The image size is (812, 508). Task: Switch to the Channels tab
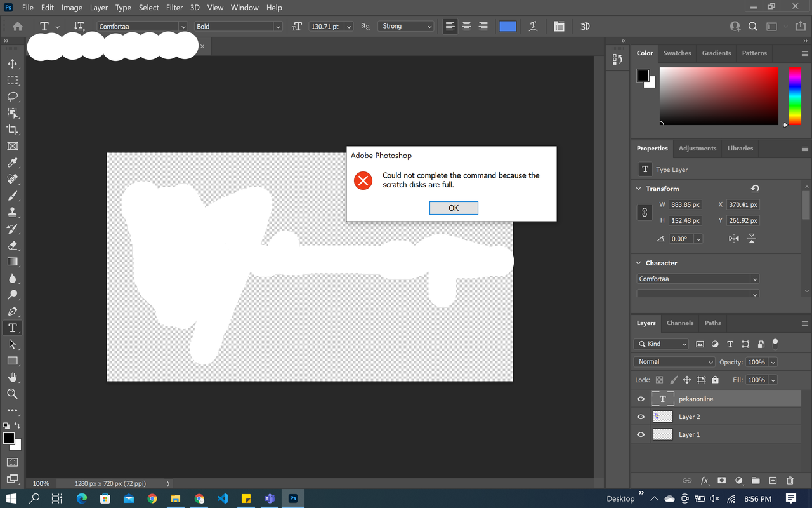point(680,323)
